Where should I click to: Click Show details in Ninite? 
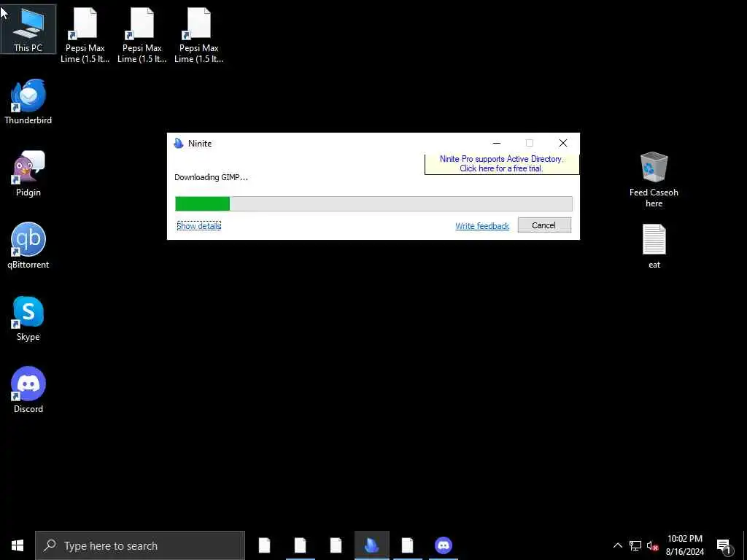(x=198, y=226)
